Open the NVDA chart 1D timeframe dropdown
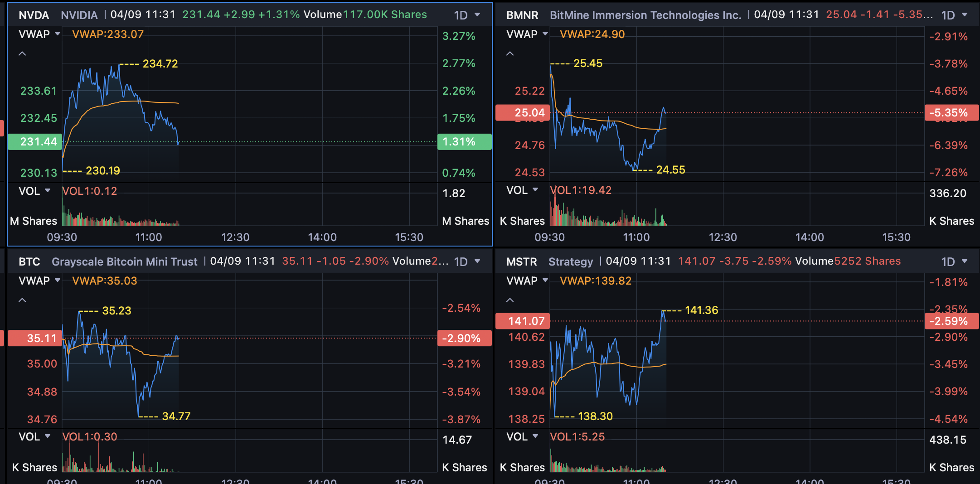The width and height of the screenshot is (980, 484). pyautogui.click(x=467, y=15)
